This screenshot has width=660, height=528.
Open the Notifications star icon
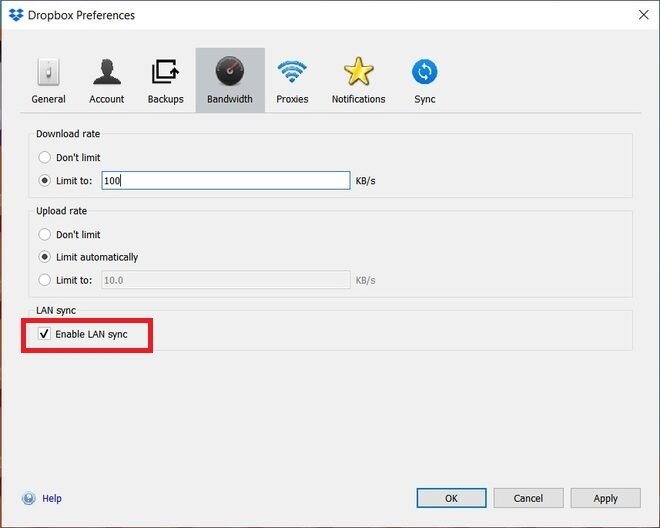click(x=358, y=72)
